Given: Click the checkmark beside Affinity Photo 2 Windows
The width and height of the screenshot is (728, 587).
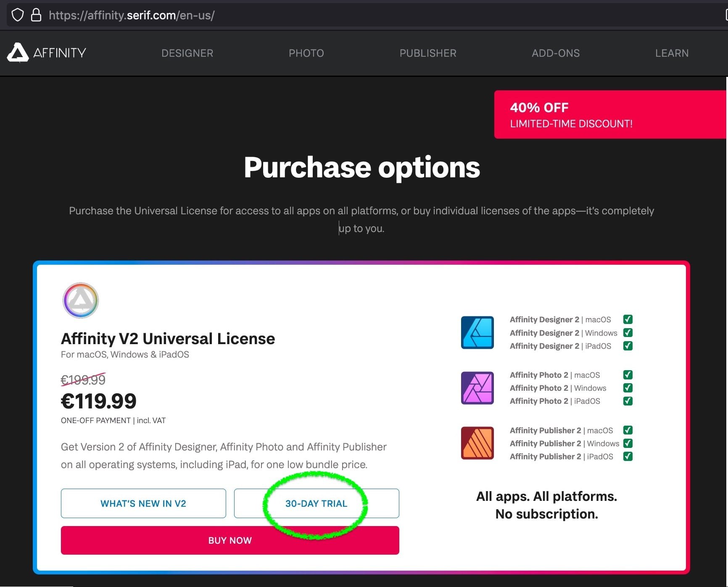Looking at the screenshot, I should [x=628, y=388].
